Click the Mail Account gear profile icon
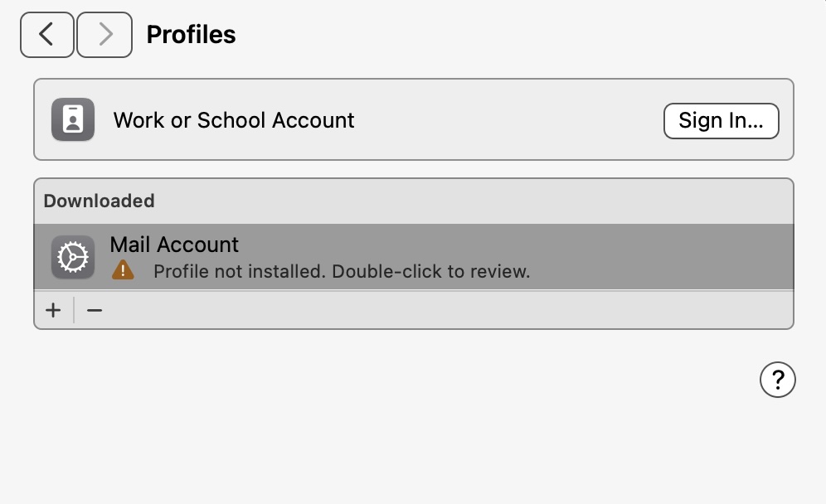The width and height of the screenshot is (826, 504). click(x=73, y=257)
